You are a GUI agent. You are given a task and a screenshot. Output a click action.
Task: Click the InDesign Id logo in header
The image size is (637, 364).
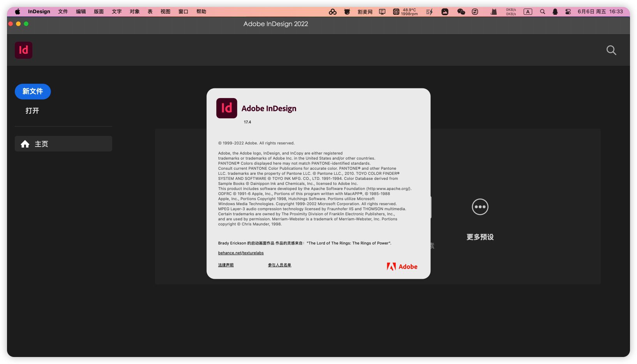23,50
